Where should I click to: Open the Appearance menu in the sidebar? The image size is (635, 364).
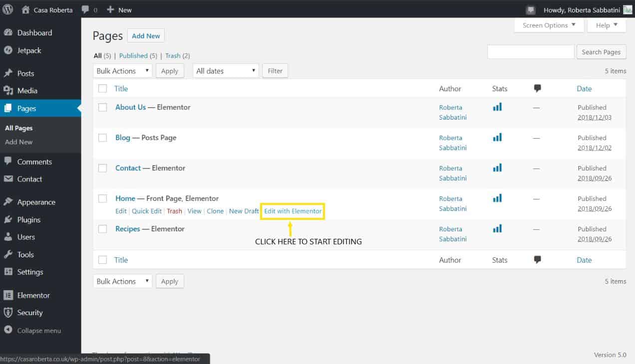point(37,201)
